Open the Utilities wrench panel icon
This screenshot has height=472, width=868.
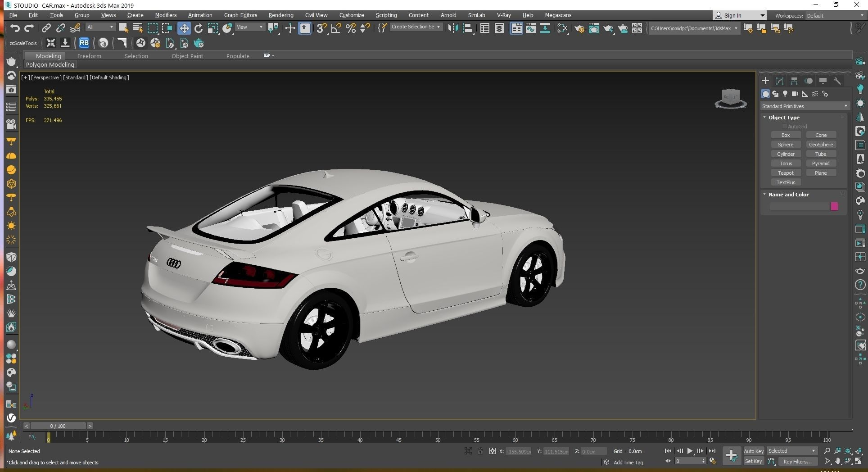click(x=837, y=81)
